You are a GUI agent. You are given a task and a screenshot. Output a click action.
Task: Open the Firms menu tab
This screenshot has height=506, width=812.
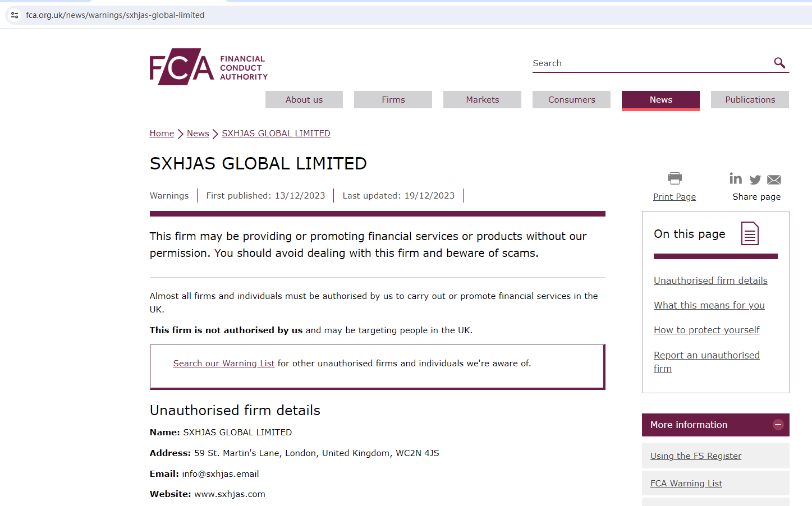point(393,100)
